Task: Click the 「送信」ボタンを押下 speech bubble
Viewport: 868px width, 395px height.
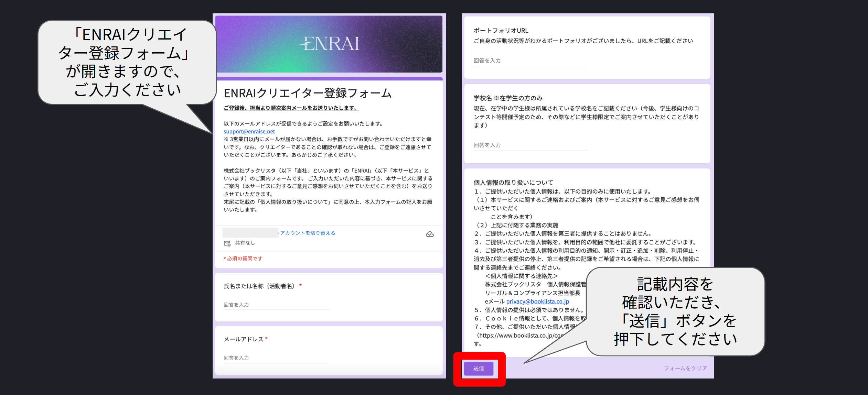Action: (675, 311)
